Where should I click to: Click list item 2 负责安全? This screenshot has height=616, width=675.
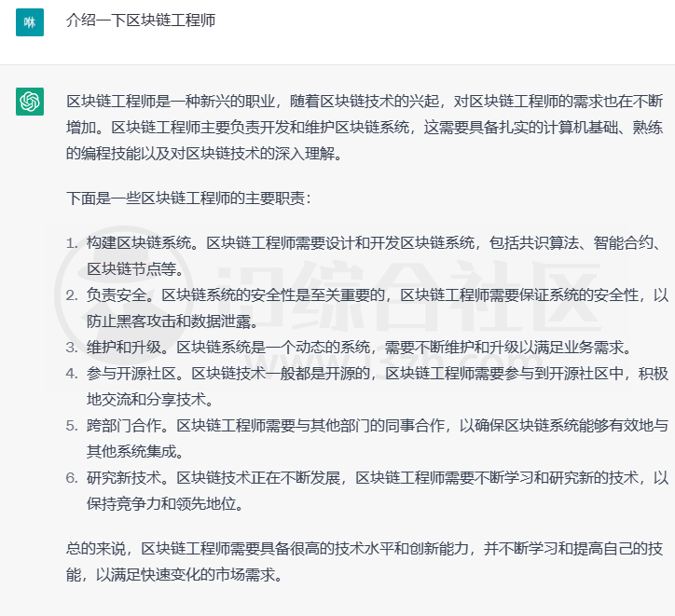click(x=367, y=308)
